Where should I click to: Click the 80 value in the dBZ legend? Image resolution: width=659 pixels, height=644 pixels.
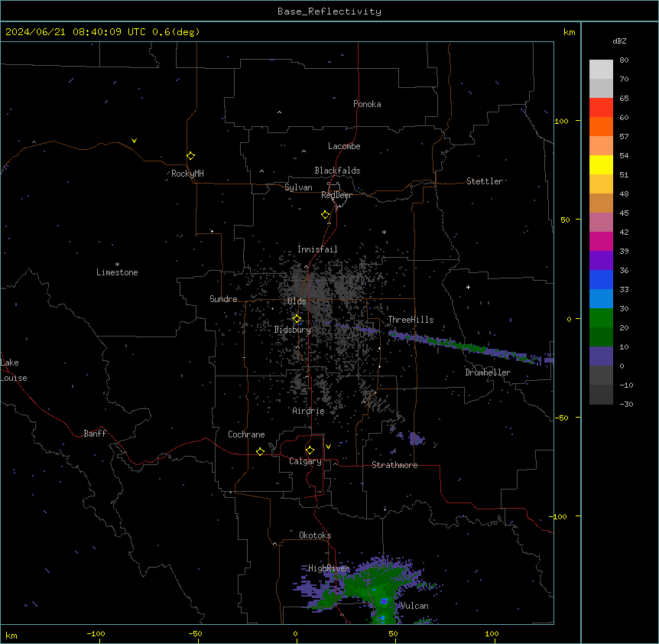coord(624,60)
